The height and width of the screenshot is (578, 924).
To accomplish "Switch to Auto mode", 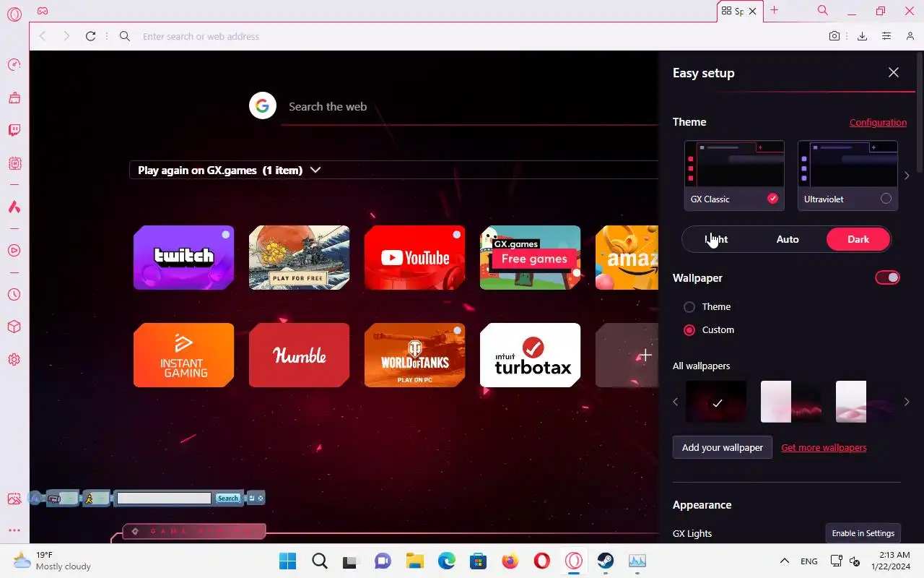I will click(x=788, y=239).
